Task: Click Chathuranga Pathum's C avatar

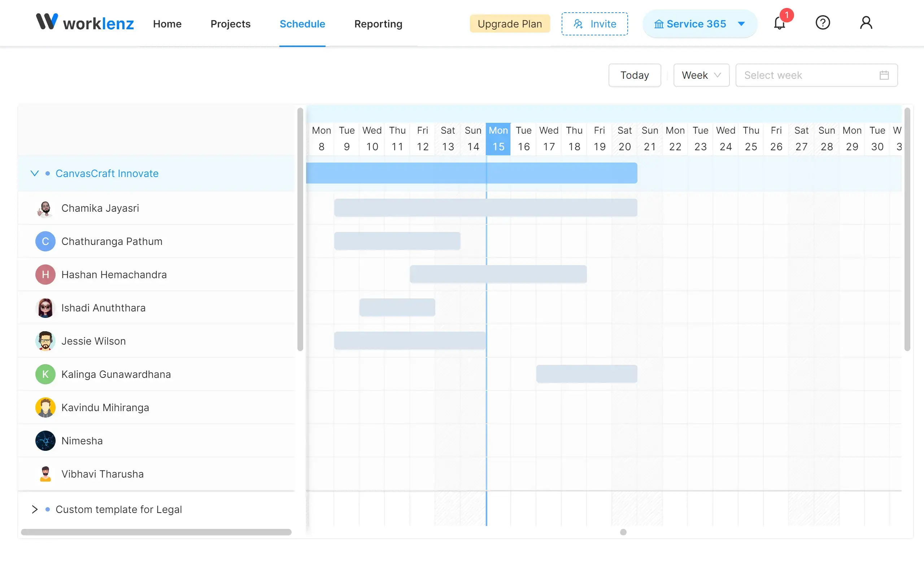Action: pos(45,241)
